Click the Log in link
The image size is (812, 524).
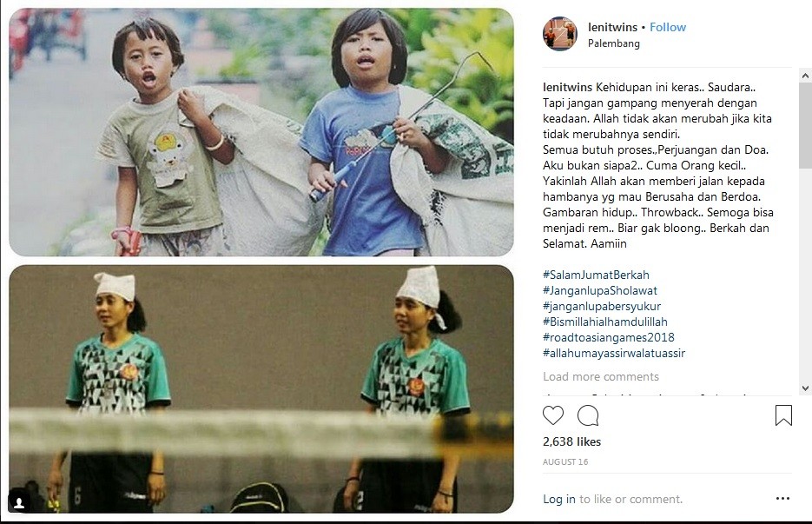[x=558, y=499]
